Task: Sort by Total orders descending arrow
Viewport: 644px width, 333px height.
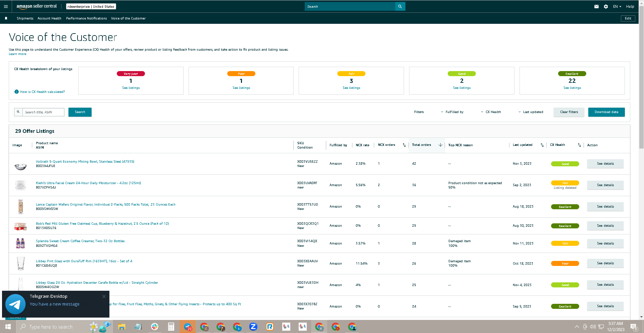Action: tap(440, 145)
